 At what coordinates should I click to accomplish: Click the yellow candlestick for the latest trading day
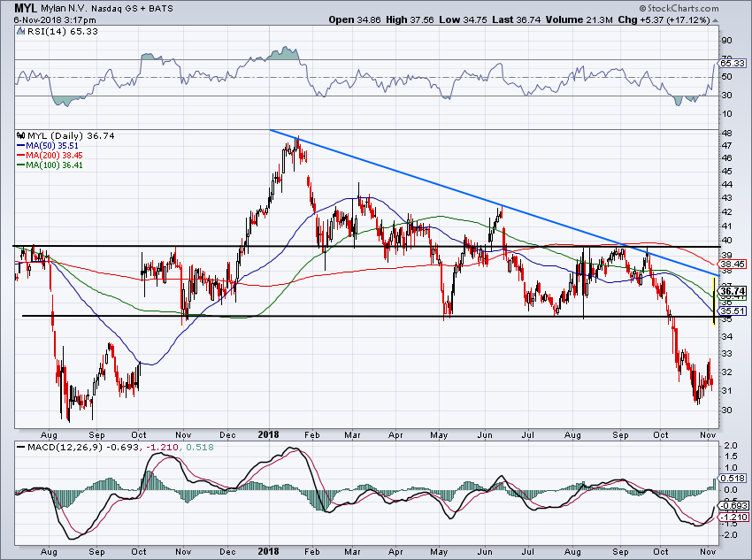tap(715, 299)
